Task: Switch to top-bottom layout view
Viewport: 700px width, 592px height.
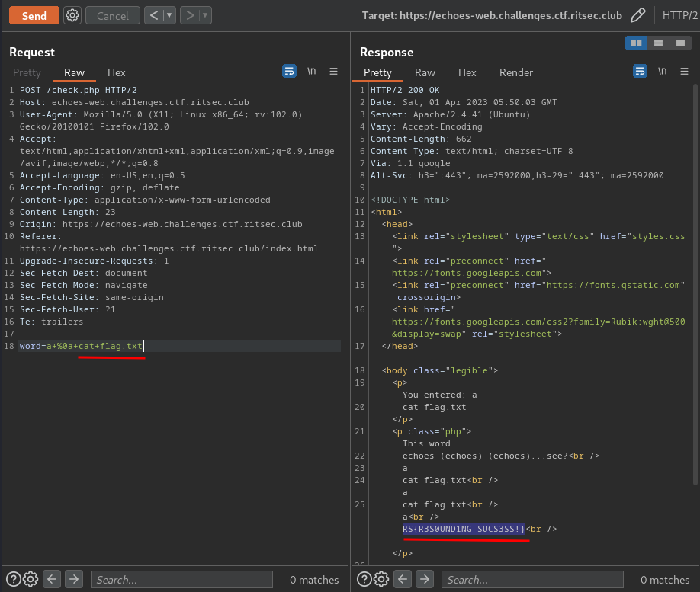Action: (658, 43)
